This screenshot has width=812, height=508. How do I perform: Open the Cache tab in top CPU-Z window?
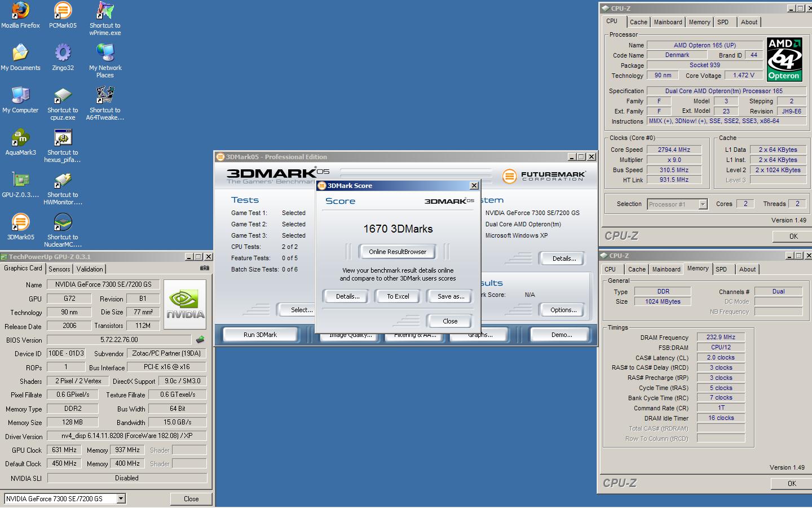tap(638, 22)
